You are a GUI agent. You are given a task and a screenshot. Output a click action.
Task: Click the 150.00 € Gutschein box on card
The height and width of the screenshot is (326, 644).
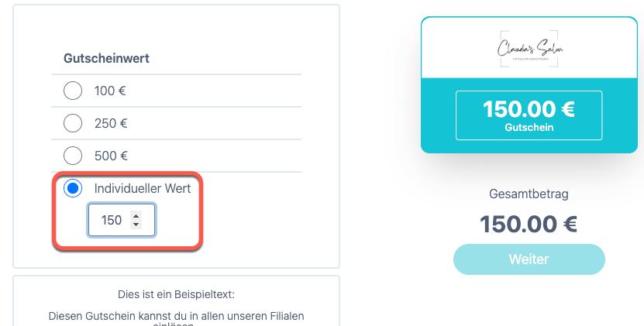(x=529, y=115)
